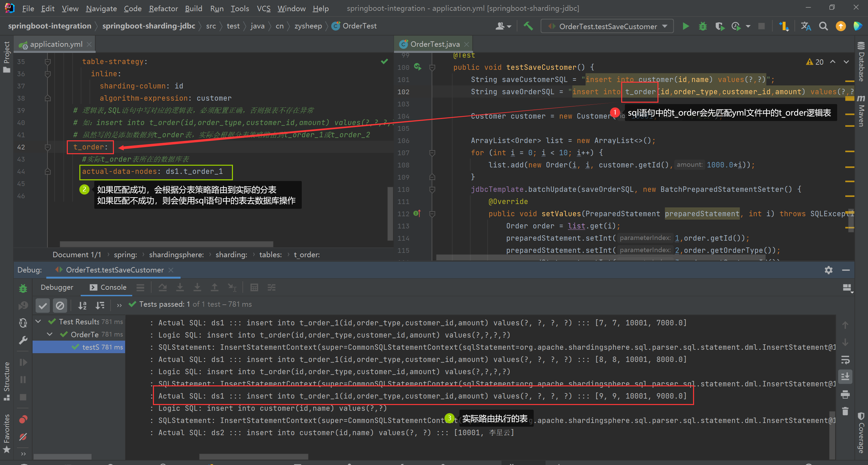The width and height of the screenshot is (868, 465).
Task: Toggle auto-test rerun icon in Debug sidebar
Action: click(x=23, y=323)
